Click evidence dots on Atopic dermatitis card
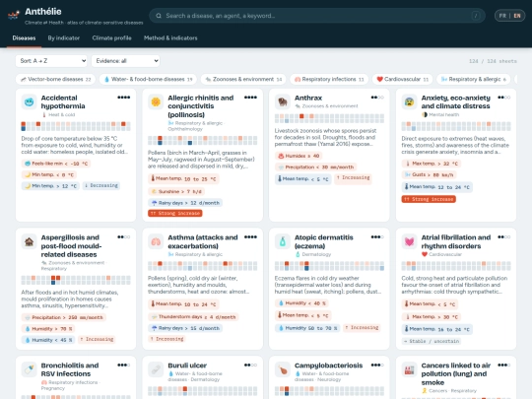 (377, 237)
